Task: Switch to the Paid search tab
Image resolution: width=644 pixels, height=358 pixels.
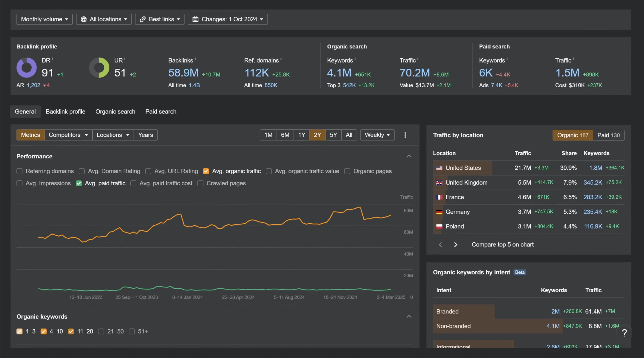Action: pos(161,111)
